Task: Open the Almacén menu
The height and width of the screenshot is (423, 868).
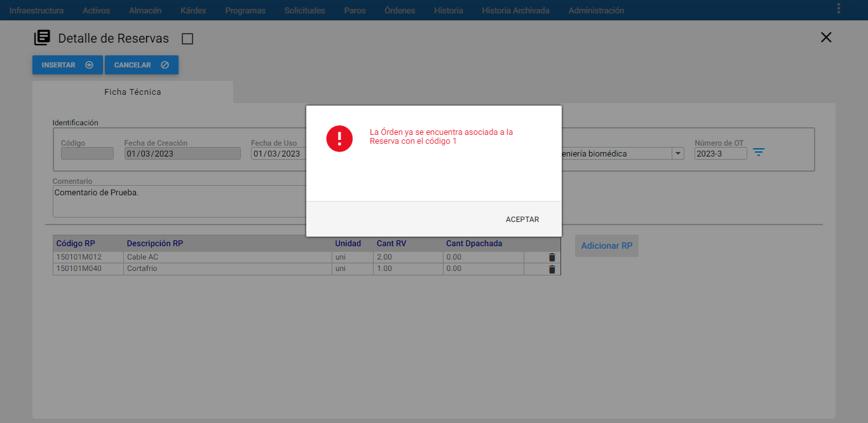Action: (x=145, y=10)
